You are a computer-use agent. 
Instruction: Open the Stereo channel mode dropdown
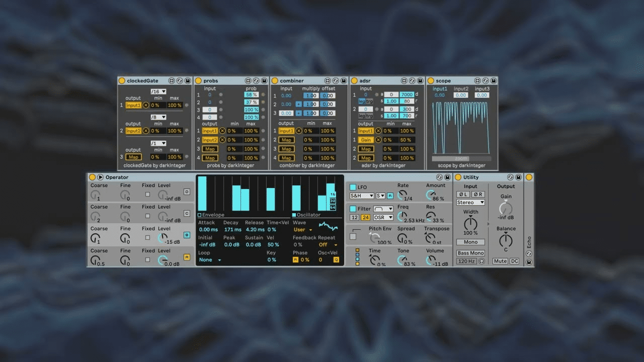point(470,203)
